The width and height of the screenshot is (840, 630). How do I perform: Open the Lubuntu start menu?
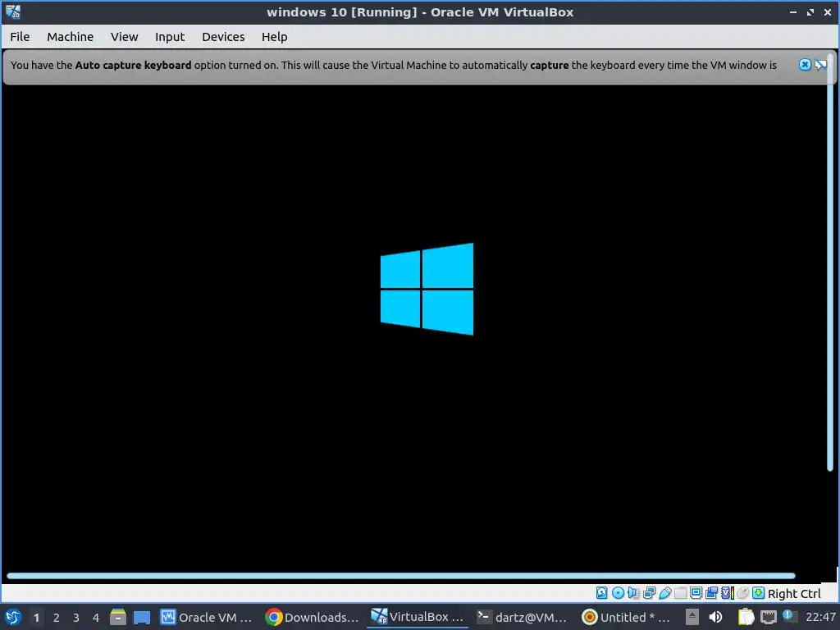point(13,617)
